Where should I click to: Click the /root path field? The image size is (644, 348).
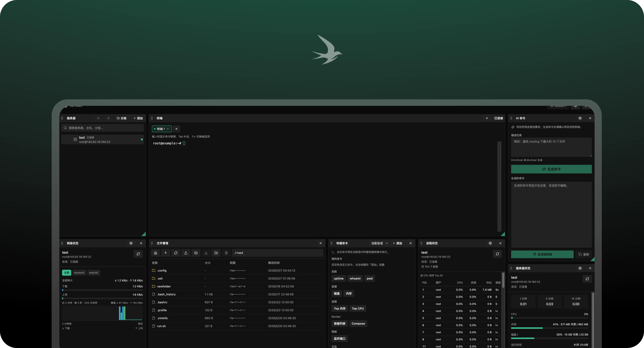[x=277, y=253]
